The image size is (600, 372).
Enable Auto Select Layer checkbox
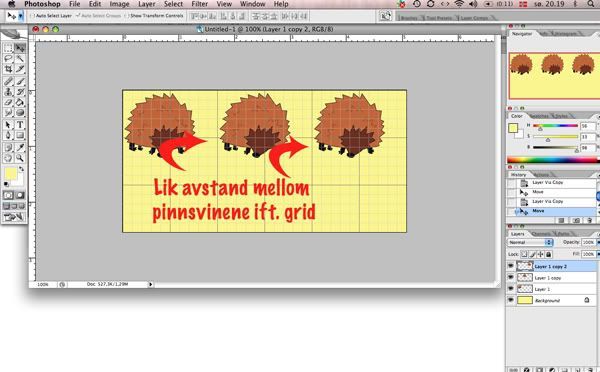coord(32,16)
